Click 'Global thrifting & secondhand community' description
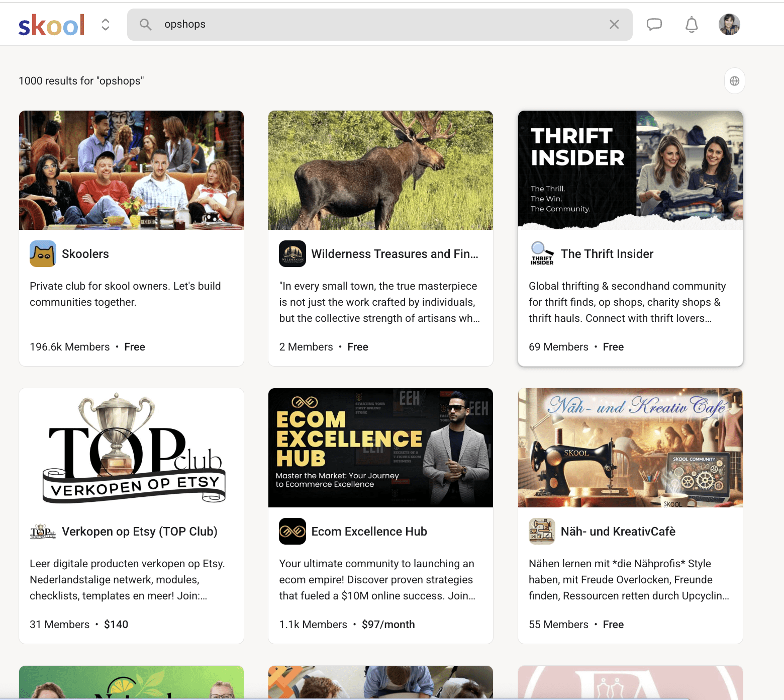Screen dimensions: 784x700 pos(627,302)
